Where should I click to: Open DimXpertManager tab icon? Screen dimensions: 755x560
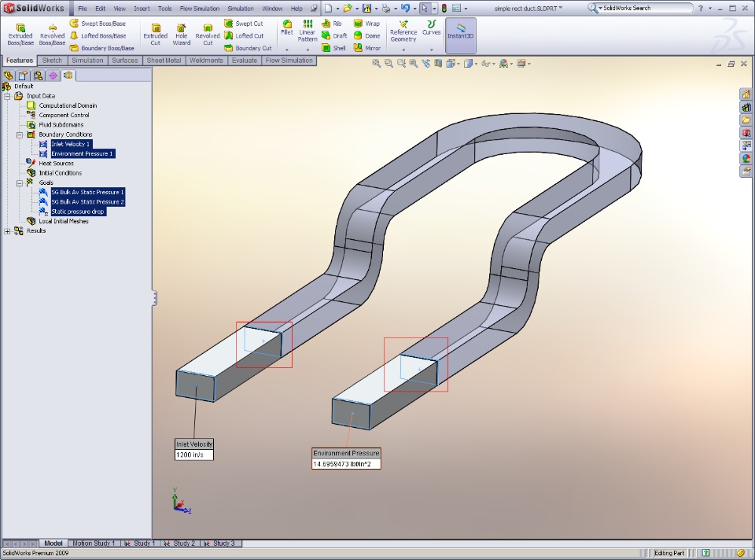(53, 76)
